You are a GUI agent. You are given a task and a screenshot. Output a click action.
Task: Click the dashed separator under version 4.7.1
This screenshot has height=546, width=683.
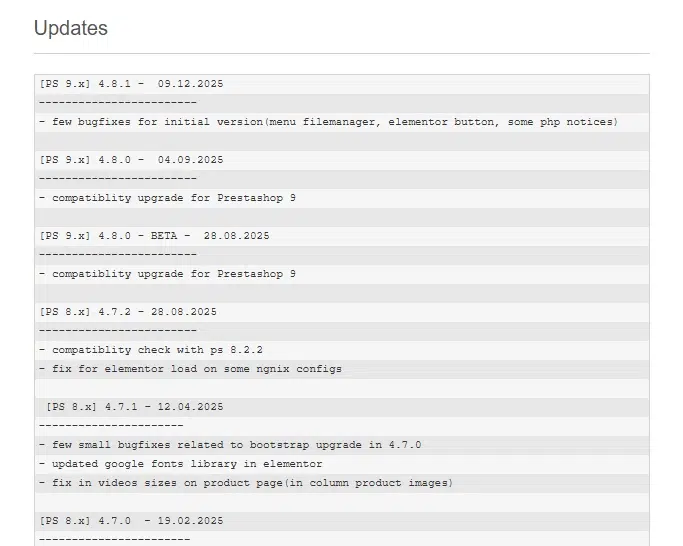pyautogui.click(x=110, y=426)
